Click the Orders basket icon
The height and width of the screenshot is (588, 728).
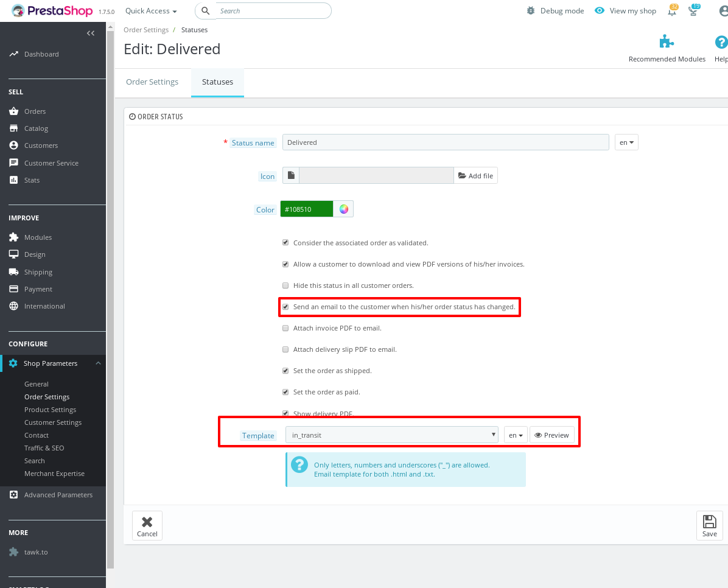point(13,111)
